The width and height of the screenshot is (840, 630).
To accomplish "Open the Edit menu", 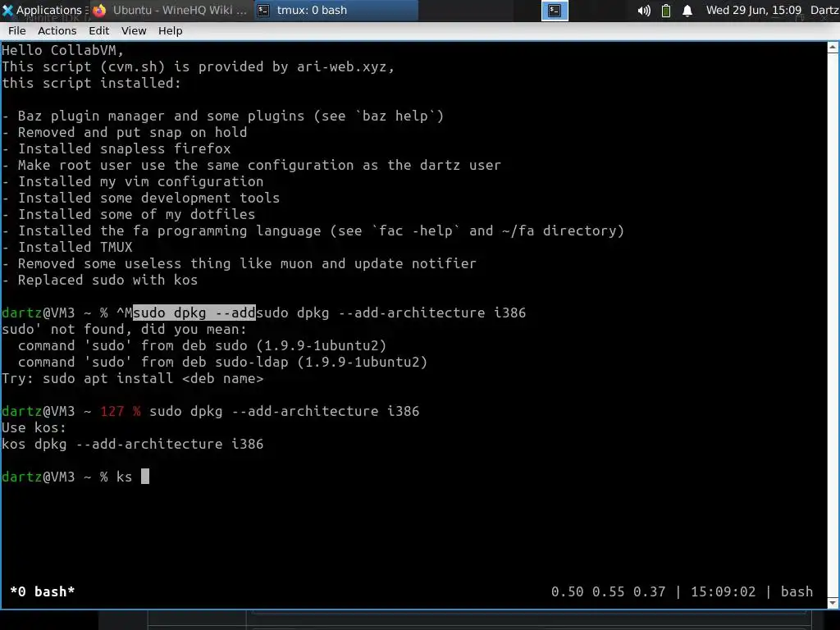I will (x=99, y=30).
